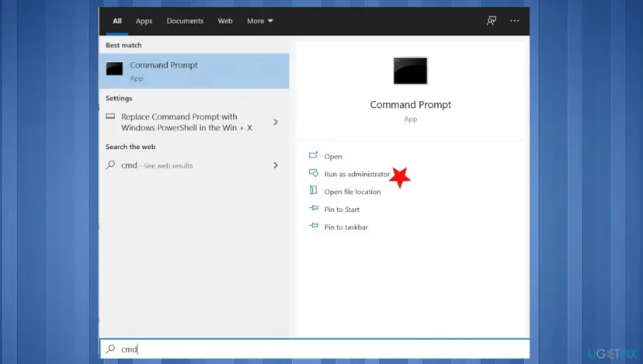This screenshot has height=364, width=643.
Task: Click the feedback person icon
Action: pos(492,20)
